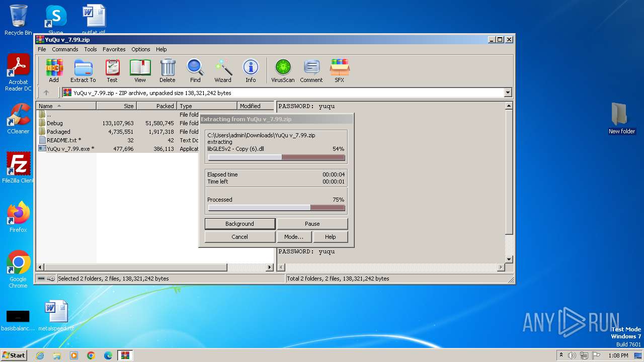Click comment pane scroll up arrow
644x362 pixels.
click(509, 106)
